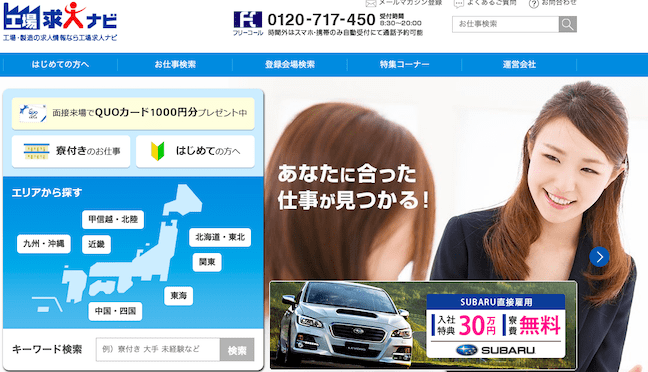
Task: Select お仕事検索 in the navigation bar
Action: 175,64
